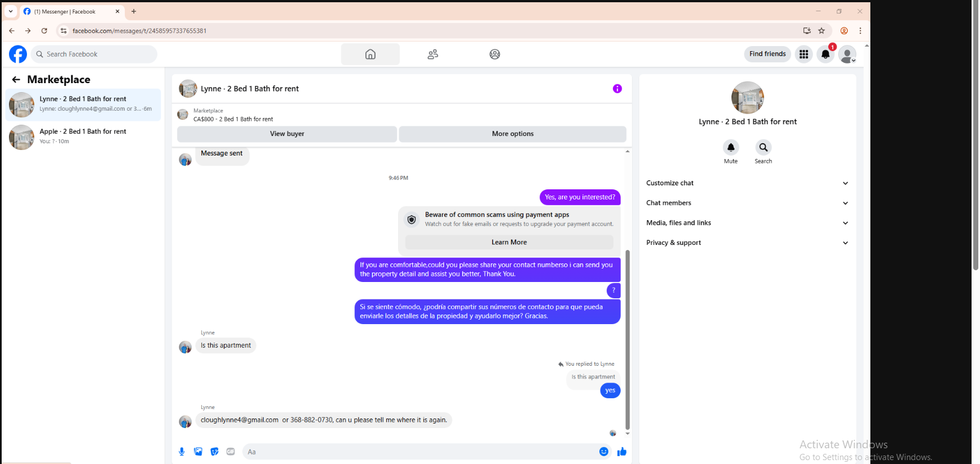The image size is (980, 464).
Task: Mute the conversation bell icon
Action: (x=731, y=147)
